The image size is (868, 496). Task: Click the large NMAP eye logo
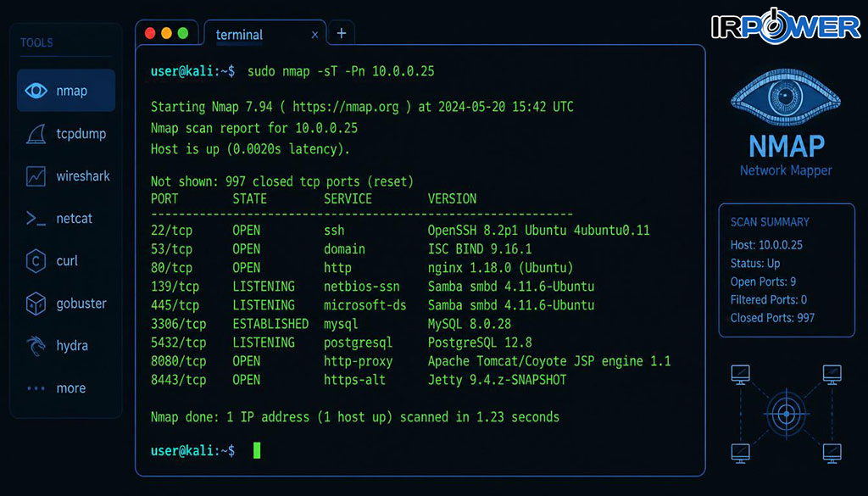[786, 98]
